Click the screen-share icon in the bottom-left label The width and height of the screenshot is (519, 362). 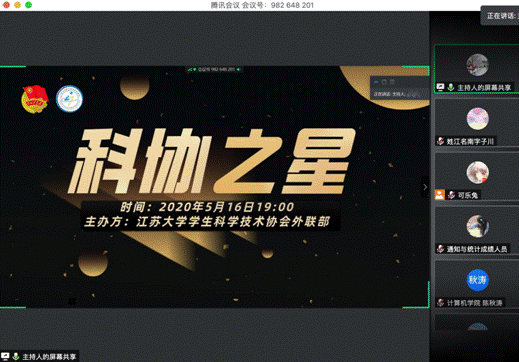pos(5,356)
